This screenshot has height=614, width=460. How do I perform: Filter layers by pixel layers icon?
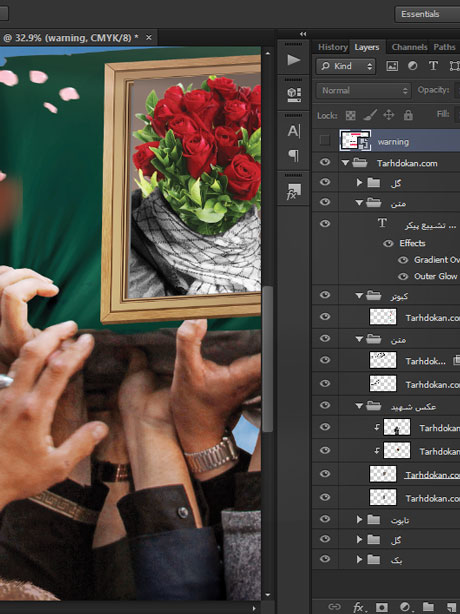coord(392,66)
